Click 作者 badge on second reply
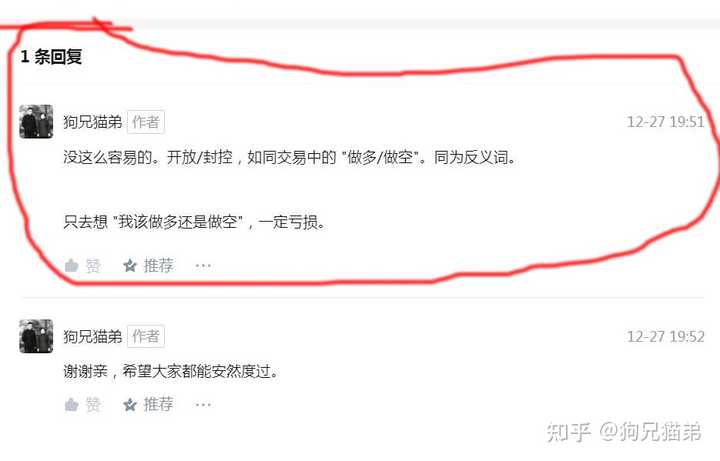 click(x=146, y=337)
